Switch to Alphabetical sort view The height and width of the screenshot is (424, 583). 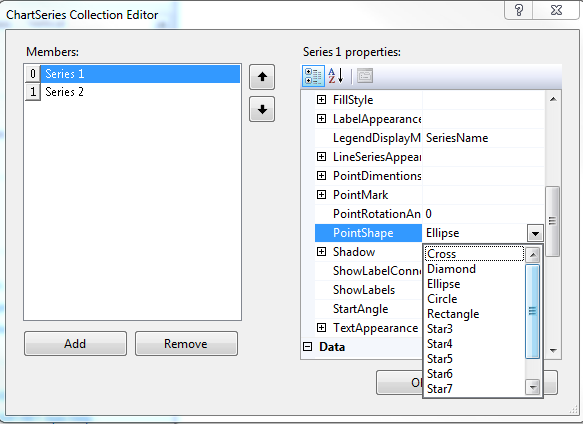(336, 76)
